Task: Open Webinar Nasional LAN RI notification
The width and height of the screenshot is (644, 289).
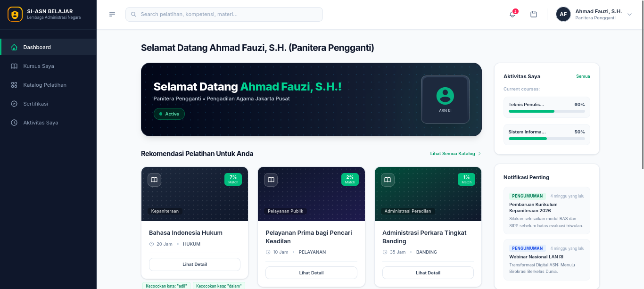Action: coord(547,260)
